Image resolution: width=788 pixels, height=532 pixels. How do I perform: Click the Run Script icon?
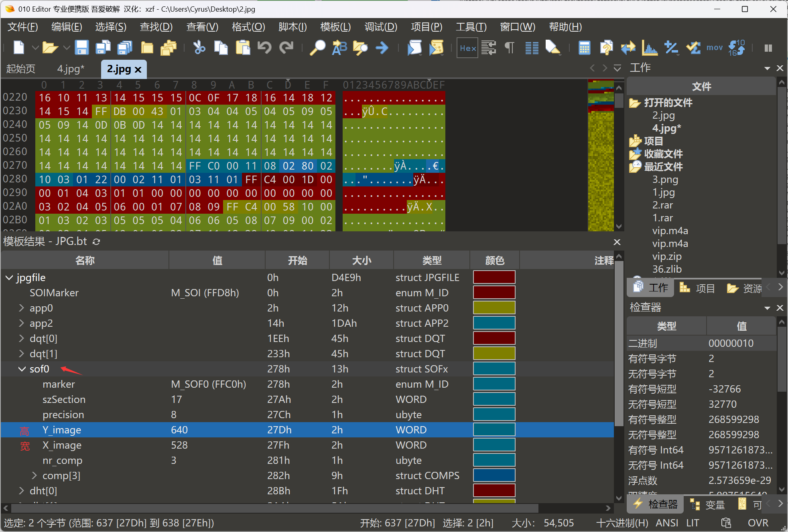point(414,48)
